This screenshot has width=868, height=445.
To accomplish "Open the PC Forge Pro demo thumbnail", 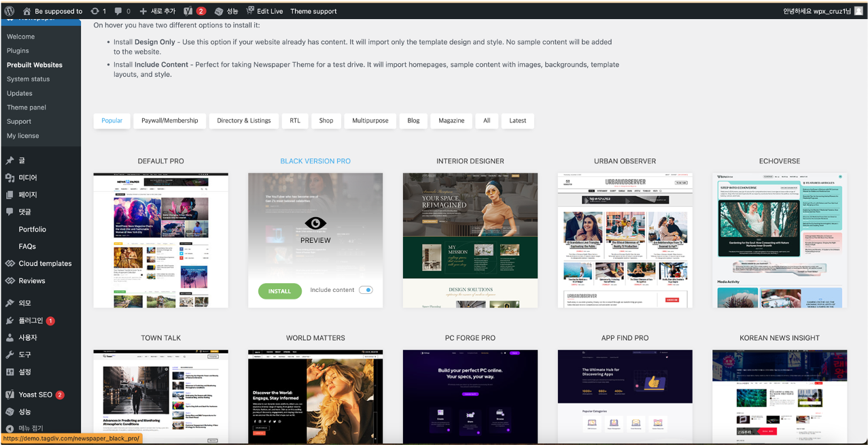I will [470, 397].
